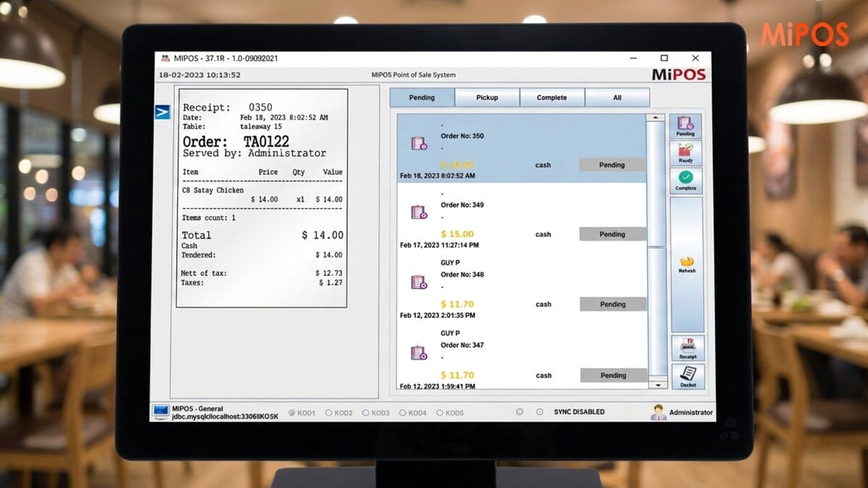Viewport: 868px width, 488px height.
Task: Maximize the MIPOS window
Action: coord(664,58)
